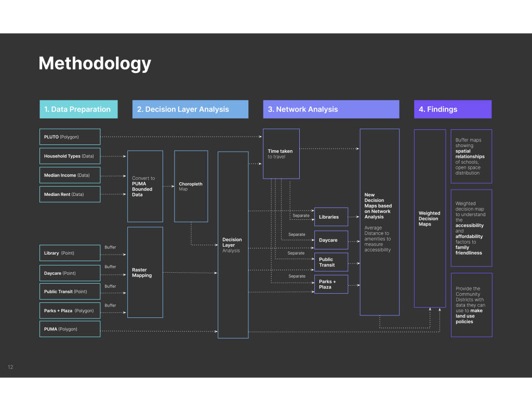Click the Library (Point) box
The image size is (532, 411).
point(70,253)
